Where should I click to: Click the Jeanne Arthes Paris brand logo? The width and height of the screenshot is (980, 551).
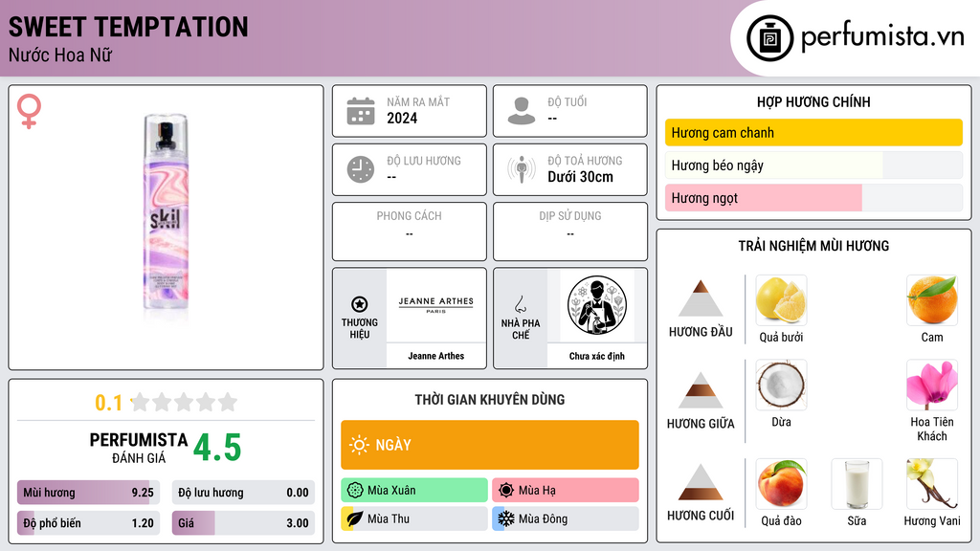point(436,305)
